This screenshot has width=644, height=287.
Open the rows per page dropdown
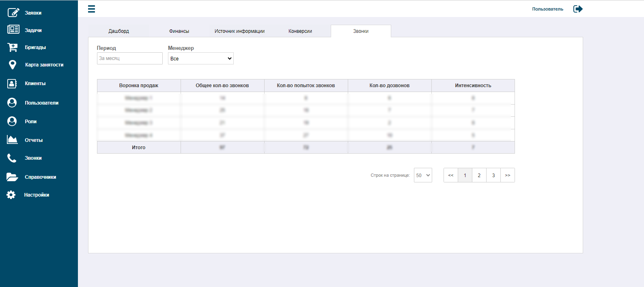click(x=423, y=175)
